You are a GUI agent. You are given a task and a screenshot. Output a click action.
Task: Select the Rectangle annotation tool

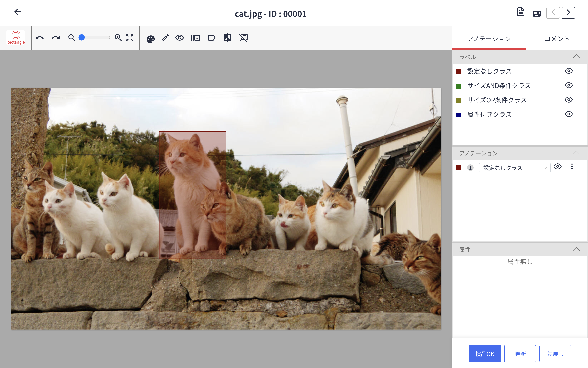[x=16, y=37]
